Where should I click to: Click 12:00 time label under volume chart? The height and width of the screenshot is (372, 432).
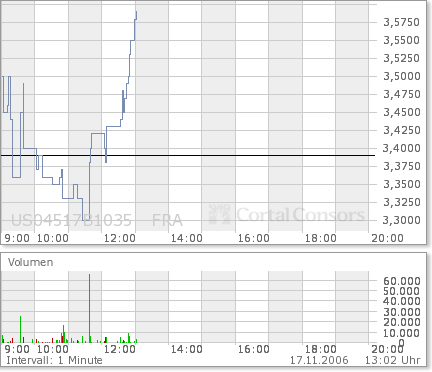point(120,350)
